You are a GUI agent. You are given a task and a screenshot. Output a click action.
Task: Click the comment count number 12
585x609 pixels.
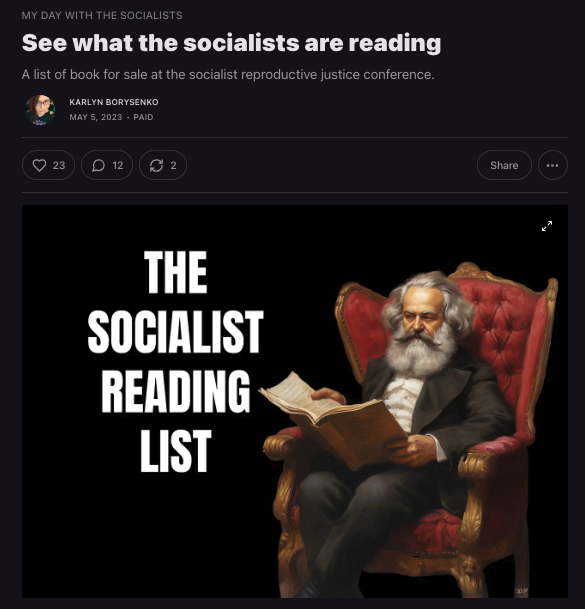pos(118,165)
